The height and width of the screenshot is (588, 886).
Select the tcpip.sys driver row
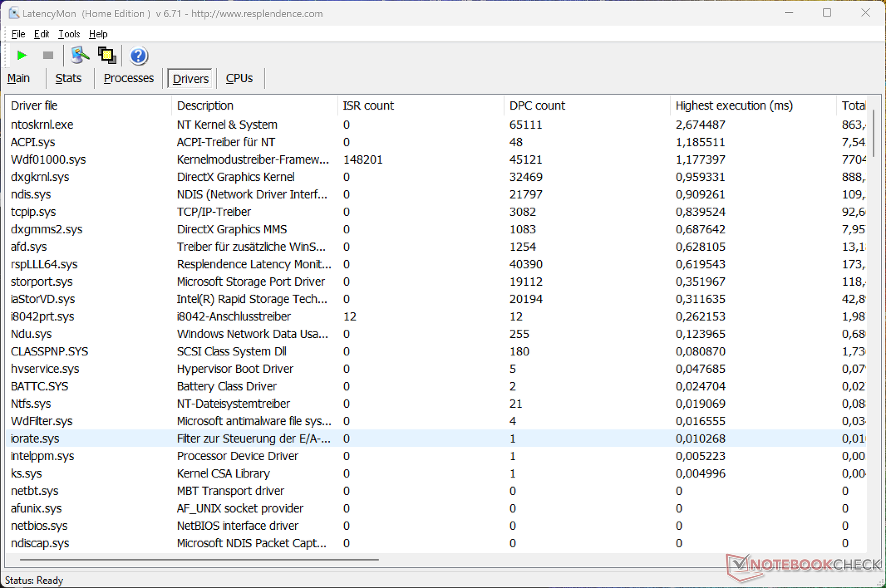pos(436,212)
